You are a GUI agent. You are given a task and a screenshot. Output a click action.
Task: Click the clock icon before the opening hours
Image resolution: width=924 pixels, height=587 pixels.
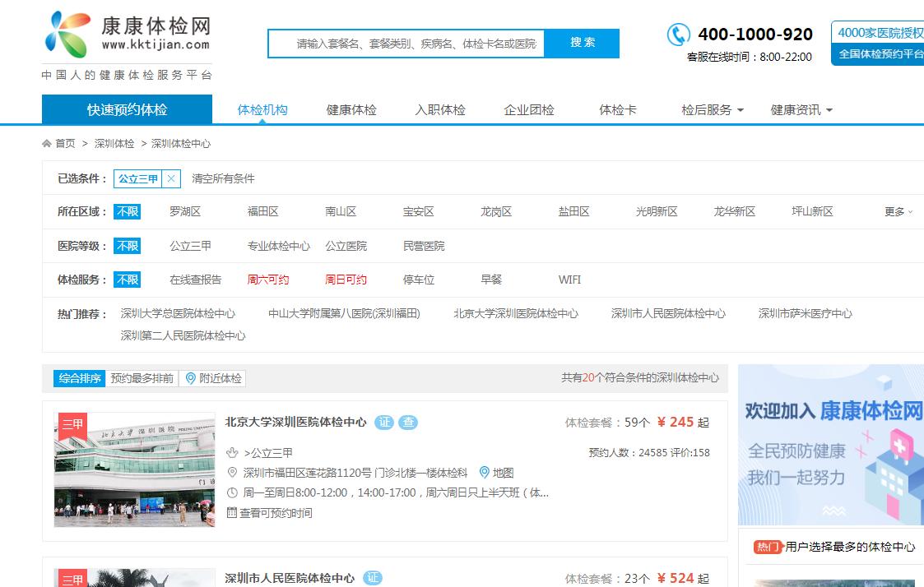point(234,492)
